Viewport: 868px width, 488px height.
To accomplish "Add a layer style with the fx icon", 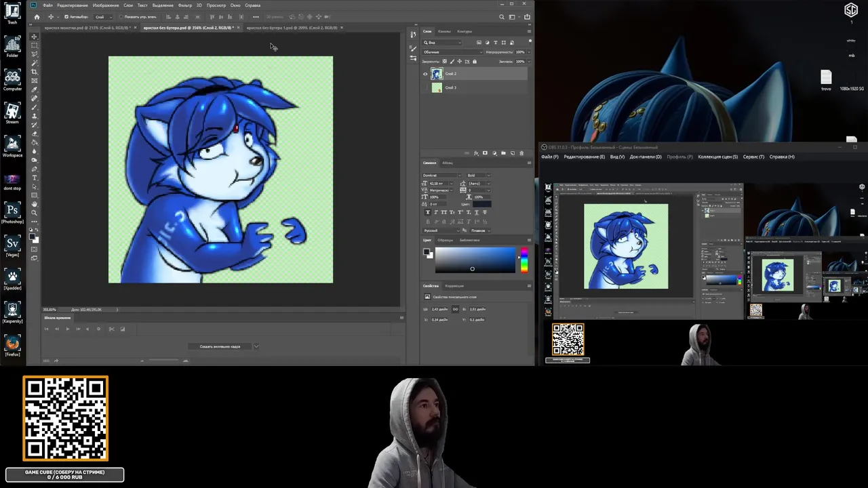I will click(x=476, y=153).
